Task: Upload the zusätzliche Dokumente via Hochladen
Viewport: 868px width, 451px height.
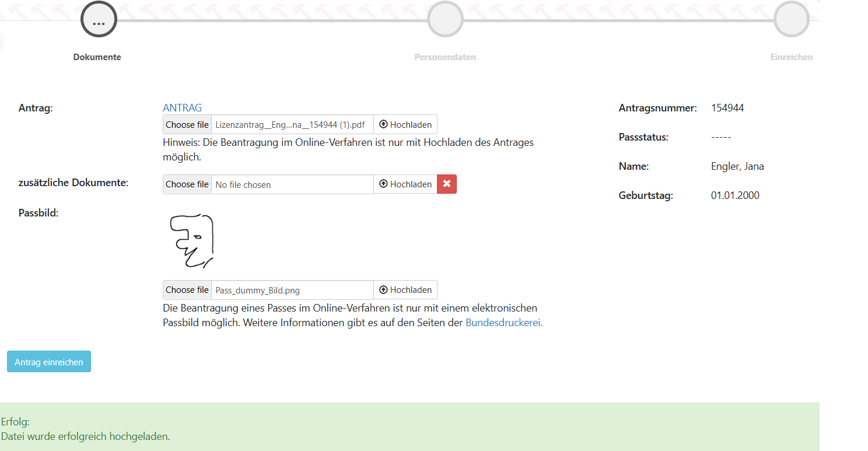Action: coord(405,184)
